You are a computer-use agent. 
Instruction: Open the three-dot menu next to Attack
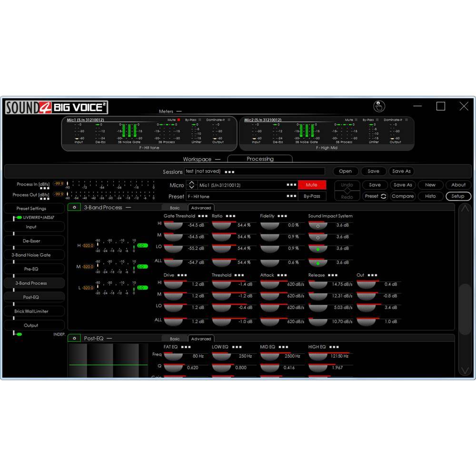click(282, 275)
